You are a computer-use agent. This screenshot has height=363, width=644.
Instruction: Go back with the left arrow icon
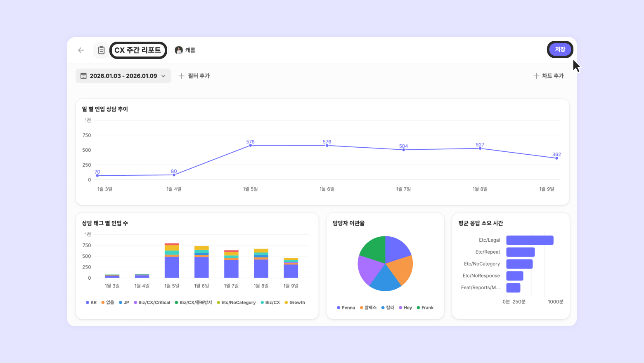click(81, 50)
